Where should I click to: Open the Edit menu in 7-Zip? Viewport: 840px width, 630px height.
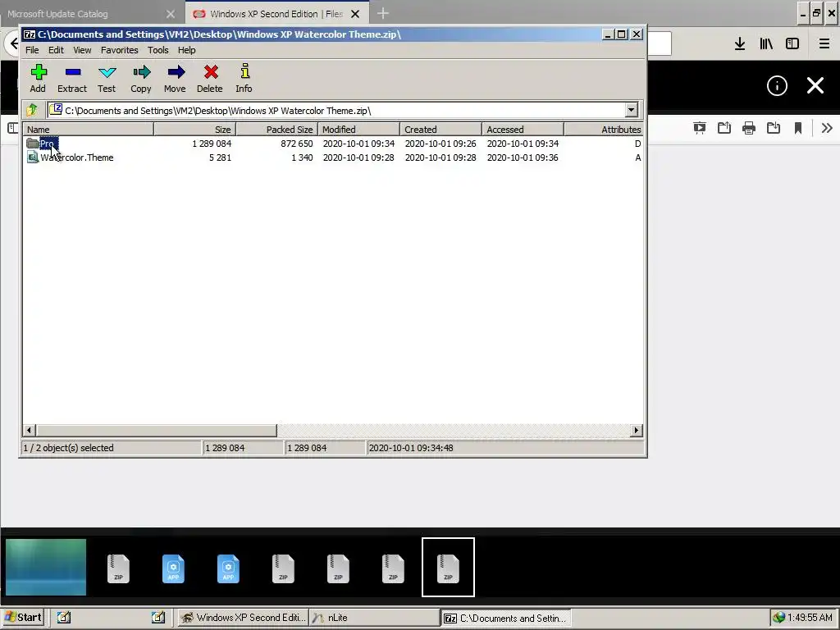point(56,50)
